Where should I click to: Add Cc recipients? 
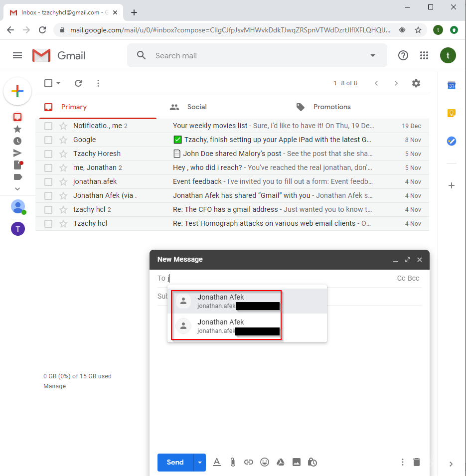coord(401,278)
